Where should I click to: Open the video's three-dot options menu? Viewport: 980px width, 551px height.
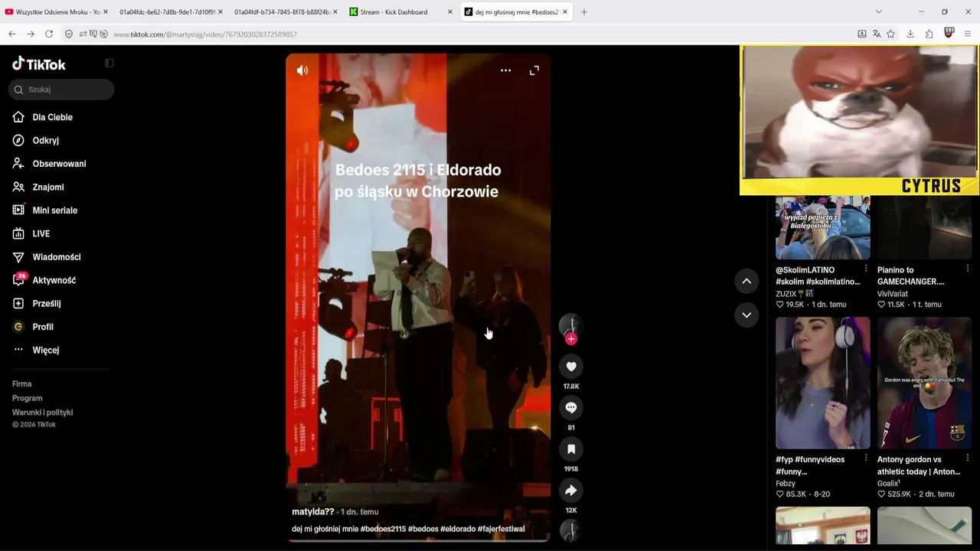(x=505, y=70)
